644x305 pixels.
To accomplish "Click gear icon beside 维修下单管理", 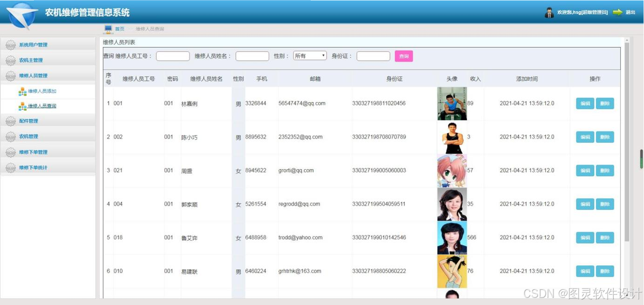I will tap(11, 152).
